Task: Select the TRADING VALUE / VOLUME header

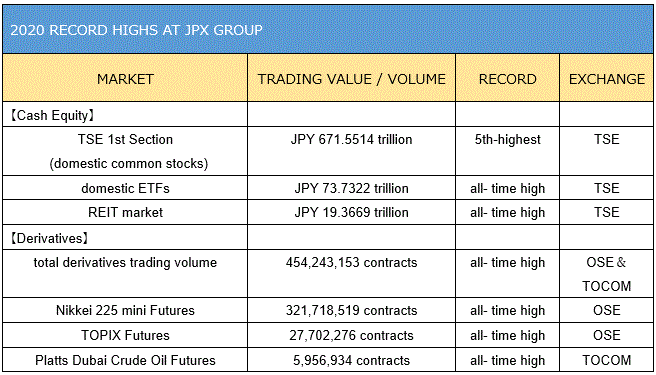Action: (351, 79)
